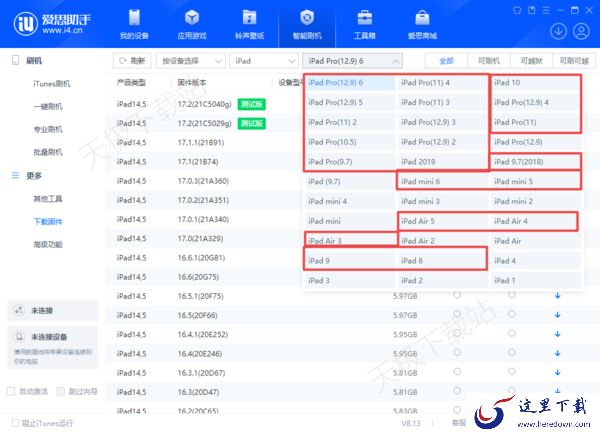Choose iPad Air 5 from the model list
Viewport: 600px width, 432px height.
click(442, 221)
